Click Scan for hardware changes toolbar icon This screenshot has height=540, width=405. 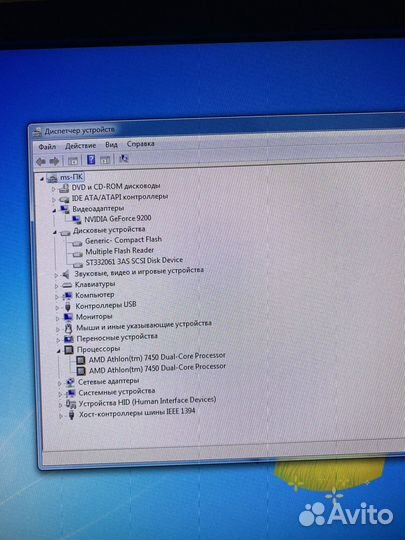point(123,158)
